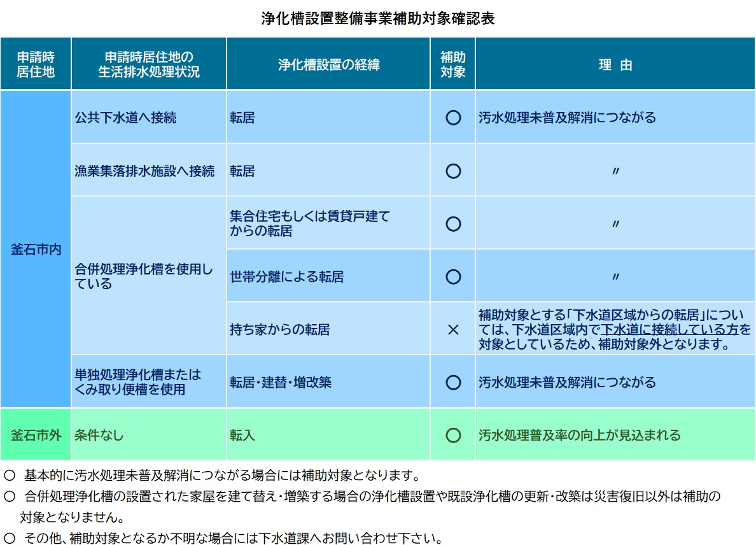The width and height of the screenshot is (756, 545).
Task: Select the 補助対象 column header
Action: point(453,64)
